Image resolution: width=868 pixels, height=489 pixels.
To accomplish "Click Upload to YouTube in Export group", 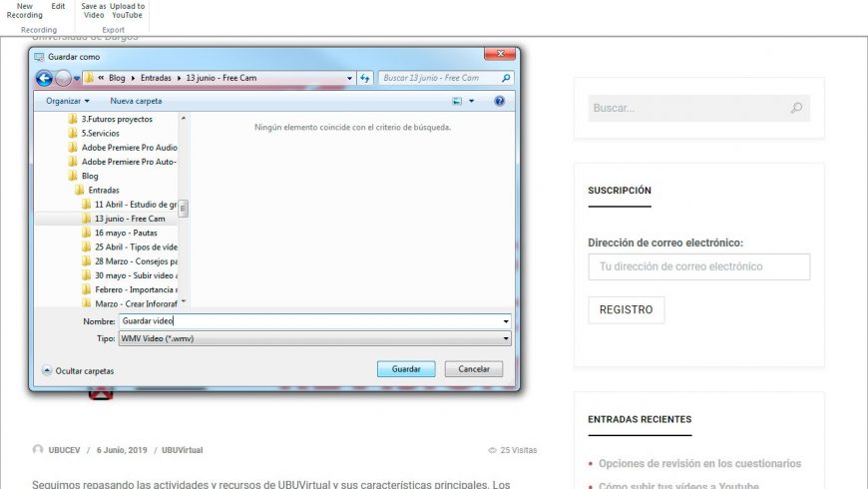I will point(128,11).
